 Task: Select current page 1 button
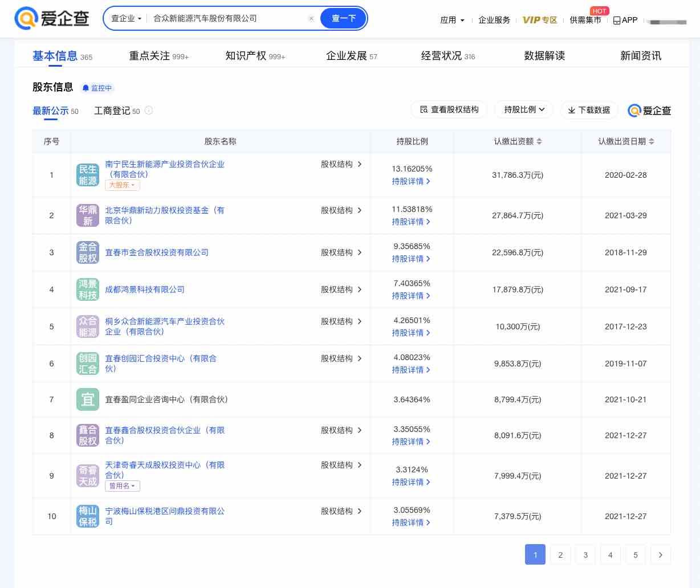535,554
